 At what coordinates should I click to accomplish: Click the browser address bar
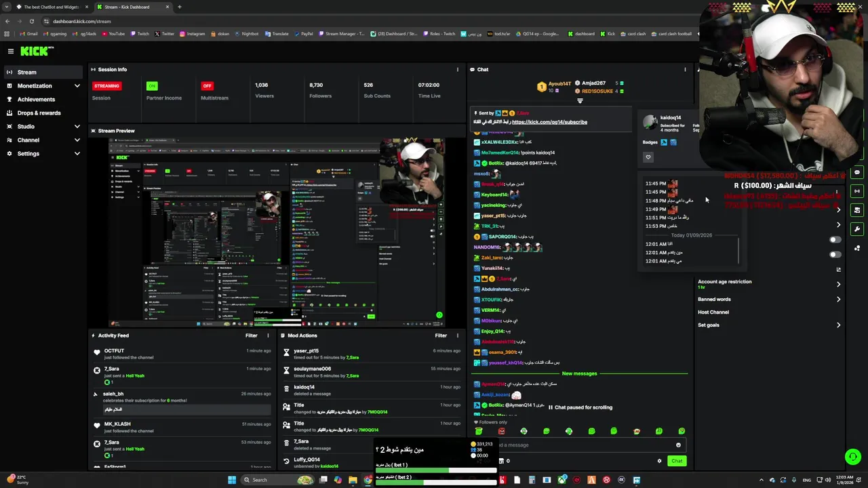point(366,21)
